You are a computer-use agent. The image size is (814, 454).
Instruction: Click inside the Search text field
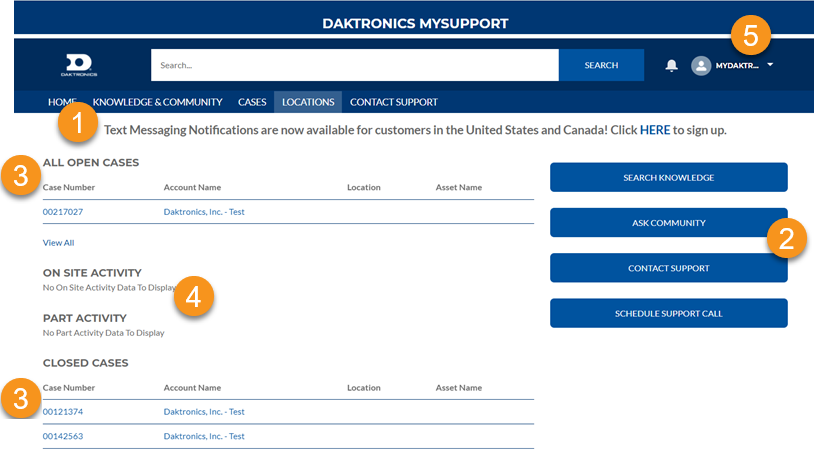point(354,65)
